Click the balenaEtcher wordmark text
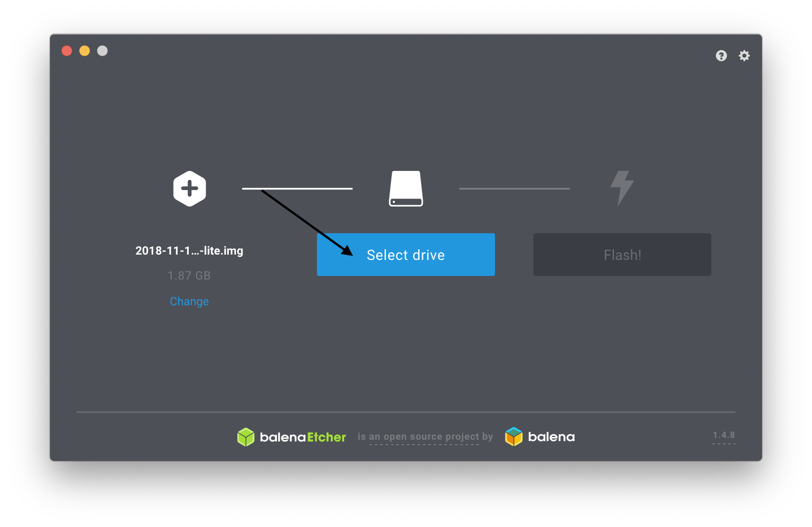This screenshot has width=812, height=527. [303, 437]
